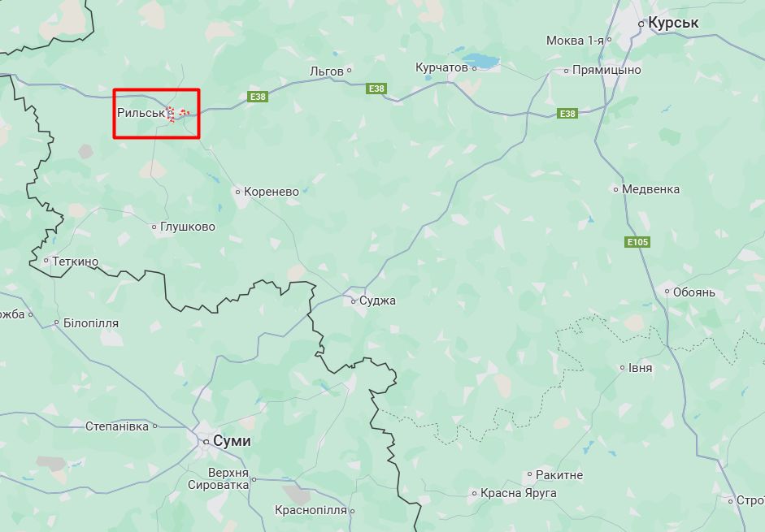This screenshot has height=532, width=765.
Task: Click the E105 highway shield
Action: (637, 242)
